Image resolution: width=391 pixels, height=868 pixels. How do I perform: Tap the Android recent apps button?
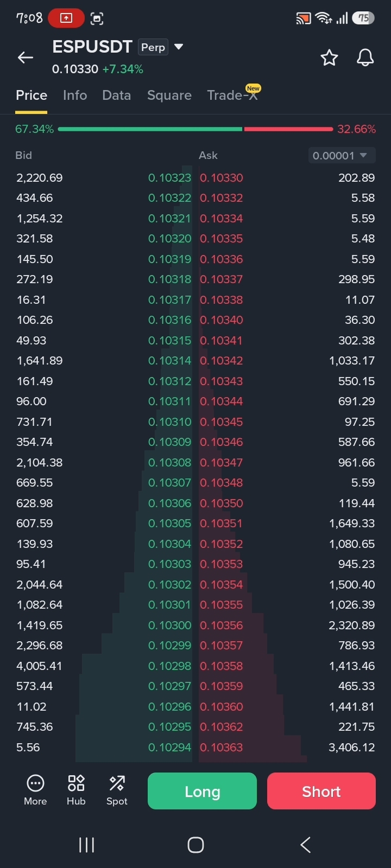pyautogui.click(x=87, y=845)
